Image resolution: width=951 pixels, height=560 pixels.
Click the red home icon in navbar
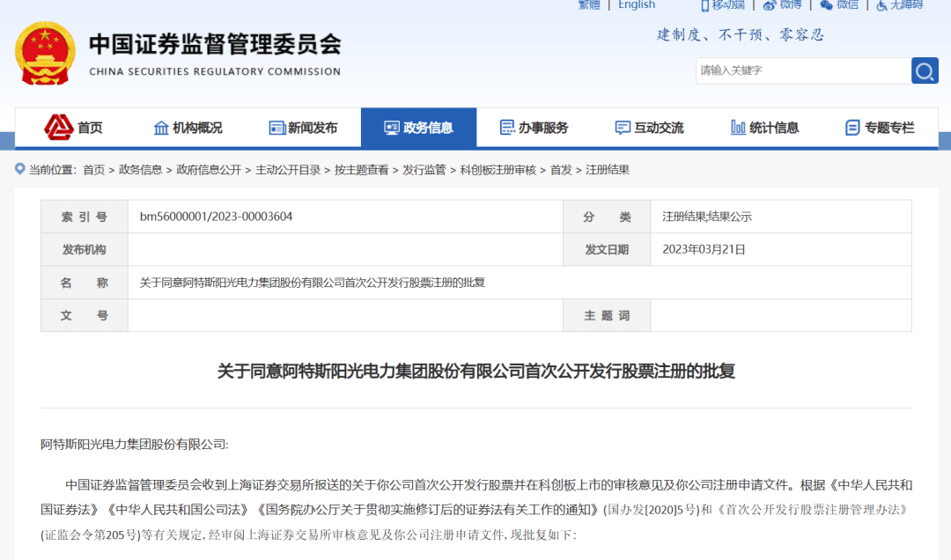tap(59, 128)
